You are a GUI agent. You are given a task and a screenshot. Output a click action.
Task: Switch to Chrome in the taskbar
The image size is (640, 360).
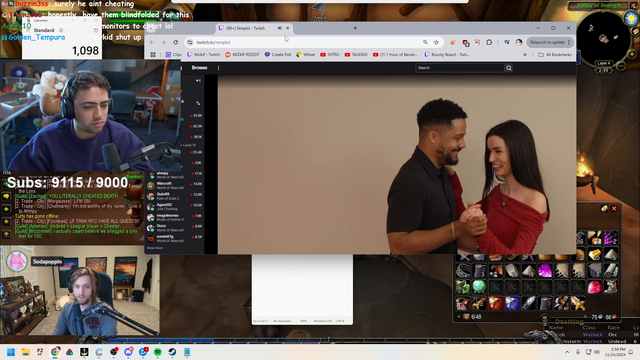[x=55, y=352]
